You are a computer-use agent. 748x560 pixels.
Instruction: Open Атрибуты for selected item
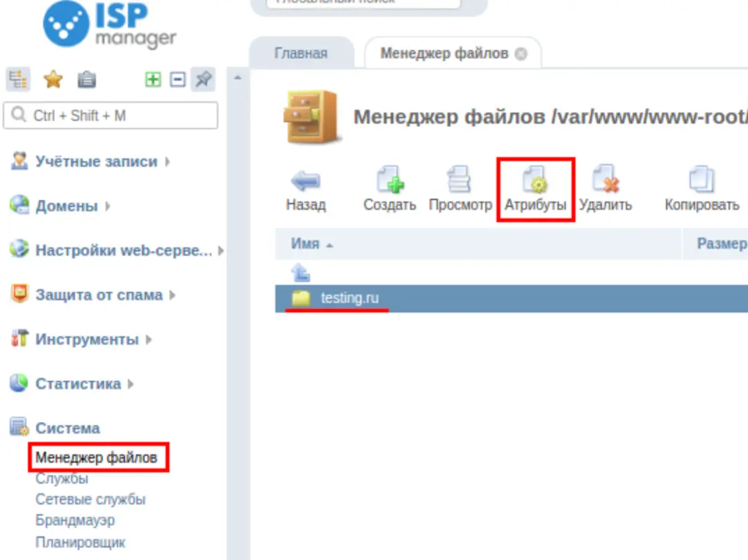(535, 190)
